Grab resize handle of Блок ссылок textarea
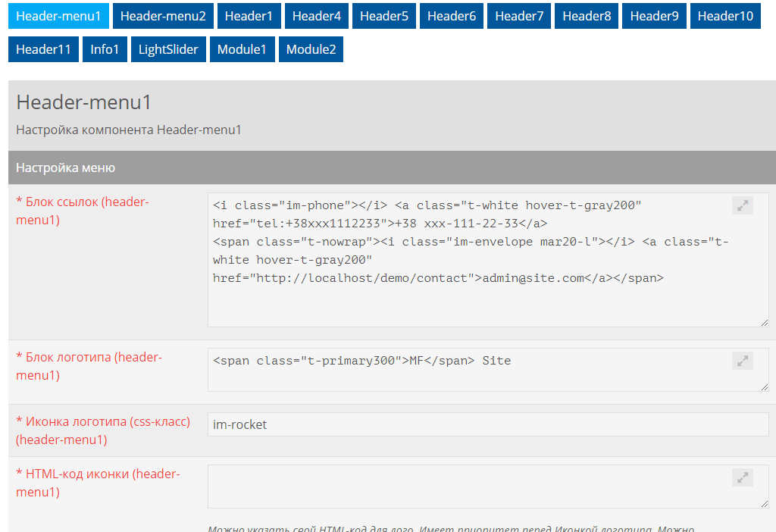Screen dimensions: 776x532 click(765, 323)
